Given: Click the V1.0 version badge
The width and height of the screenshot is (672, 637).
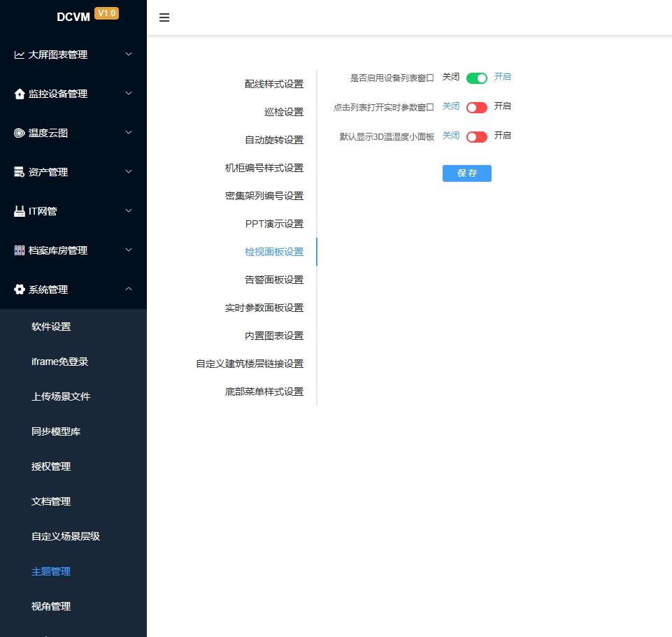Looking at the screenshot, I should pyautogui.click(x=107, y=13).
